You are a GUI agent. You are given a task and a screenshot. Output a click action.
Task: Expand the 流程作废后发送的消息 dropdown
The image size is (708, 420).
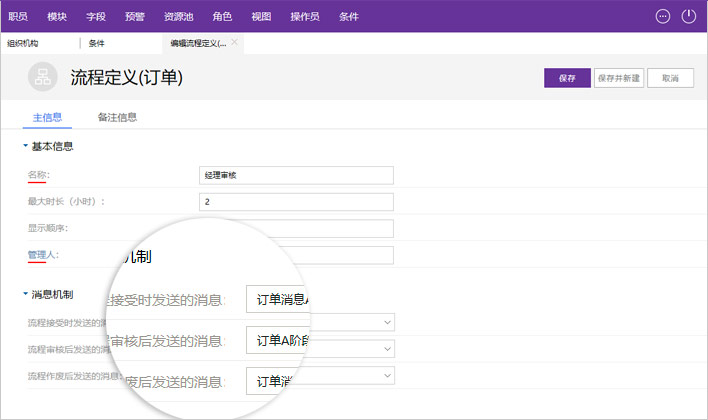pyautogui.click(x=387, y=375)
